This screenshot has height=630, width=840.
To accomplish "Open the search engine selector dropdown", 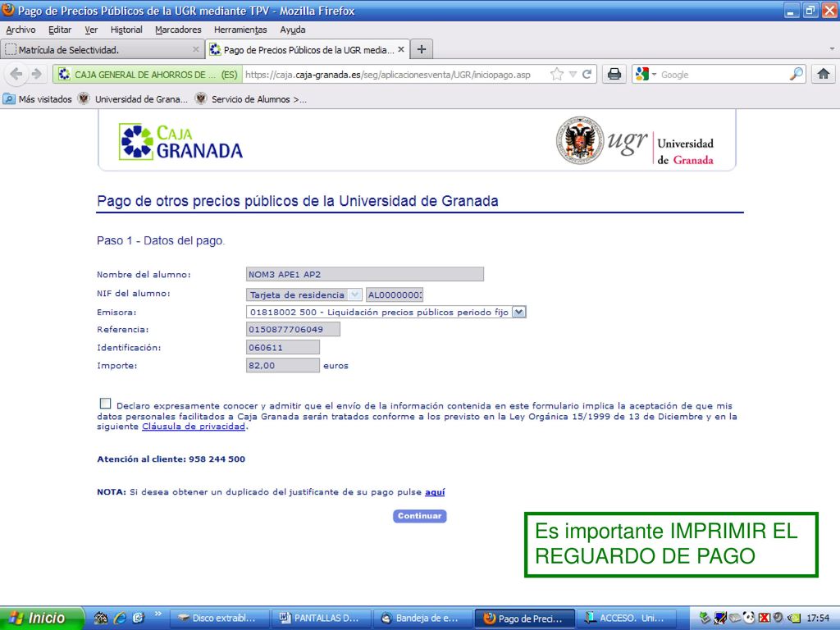I will coord(645,74).
